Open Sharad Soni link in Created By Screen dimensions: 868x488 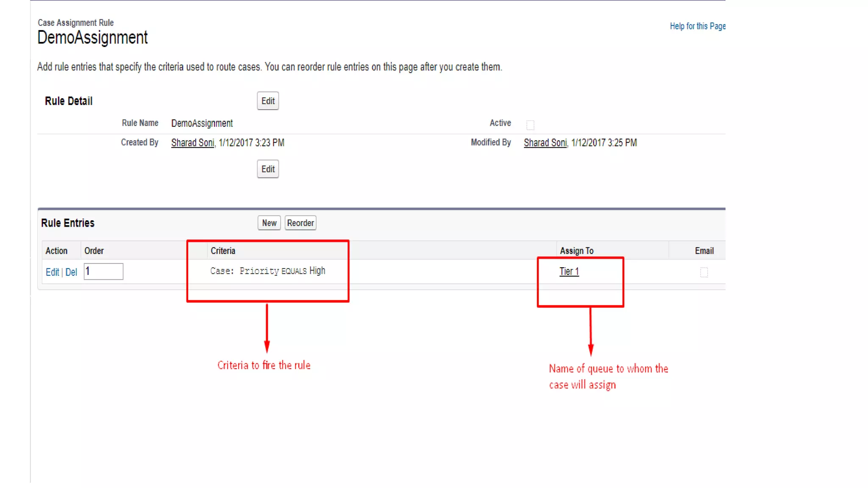point(193,143)
